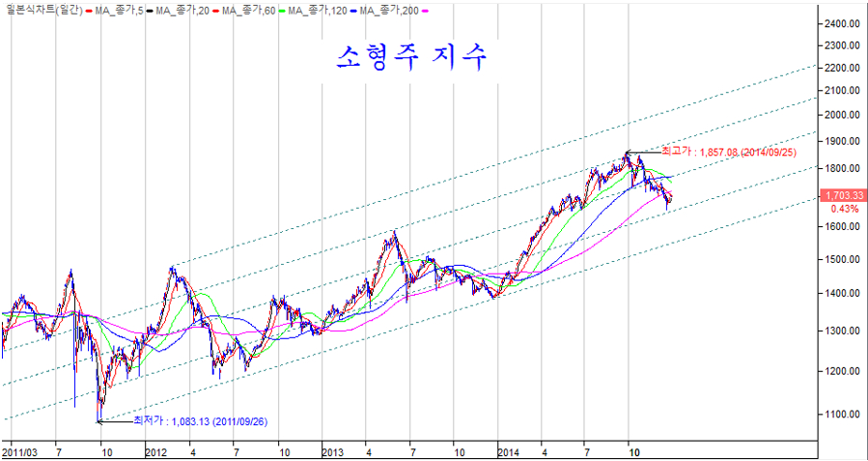Click the 2014 label on the time axis
The height and width of the screenshot is (461, 868).
510,451
